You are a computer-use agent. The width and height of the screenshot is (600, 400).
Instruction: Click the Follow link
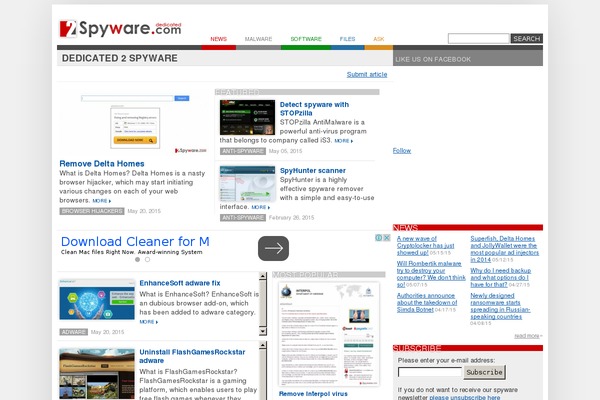[402, 151]
